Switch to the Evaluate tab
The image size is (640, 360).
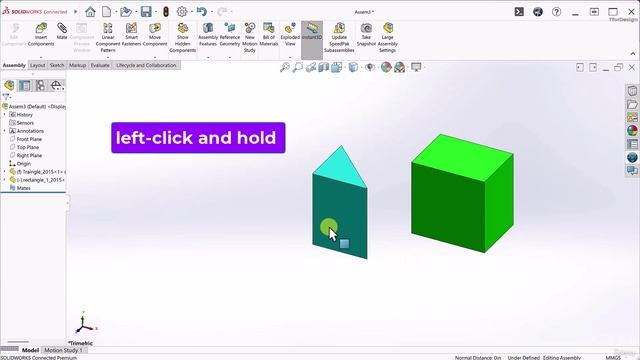coord(100,65)
